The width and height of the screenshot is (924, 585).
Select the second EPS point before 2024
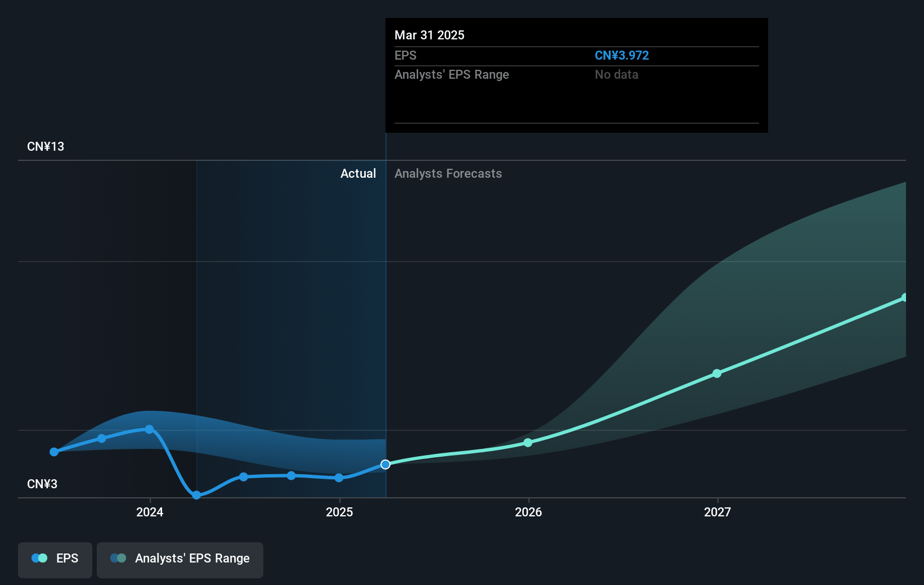[102, 438]
